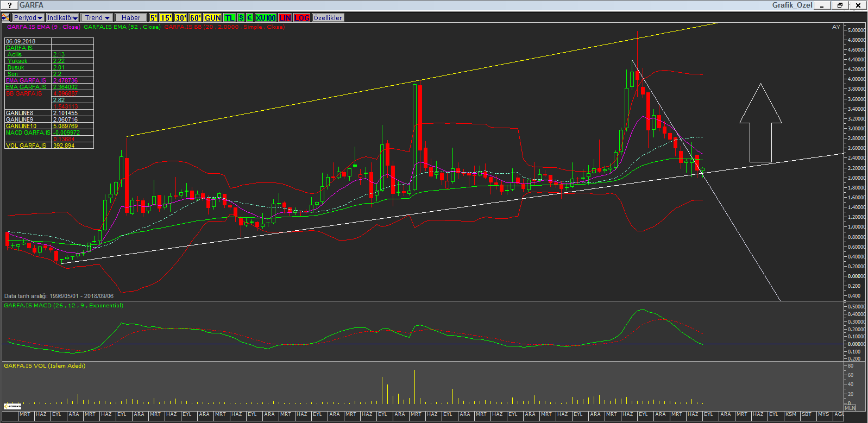Click the Grafik_Ozel title label
The width and height of the screenshot is (868, 423).
pyautogui.click(x=792, y=5)
